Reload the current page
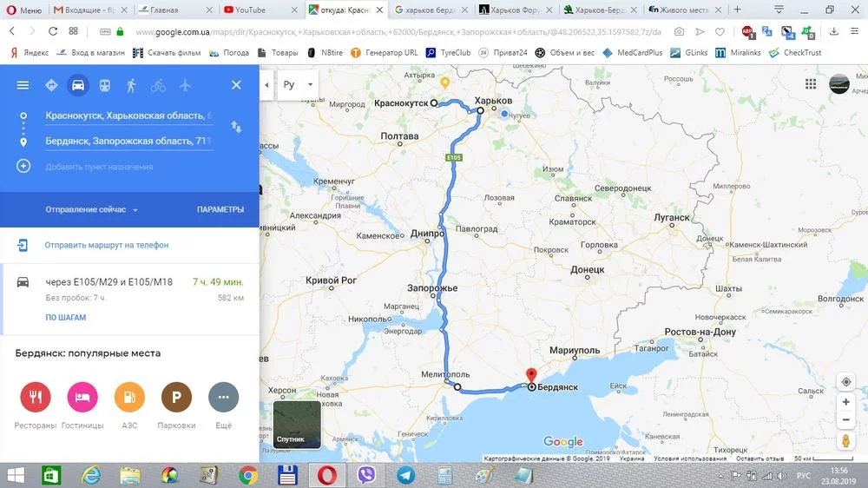This screenshot has height=488, width=868. click(53, 31)
